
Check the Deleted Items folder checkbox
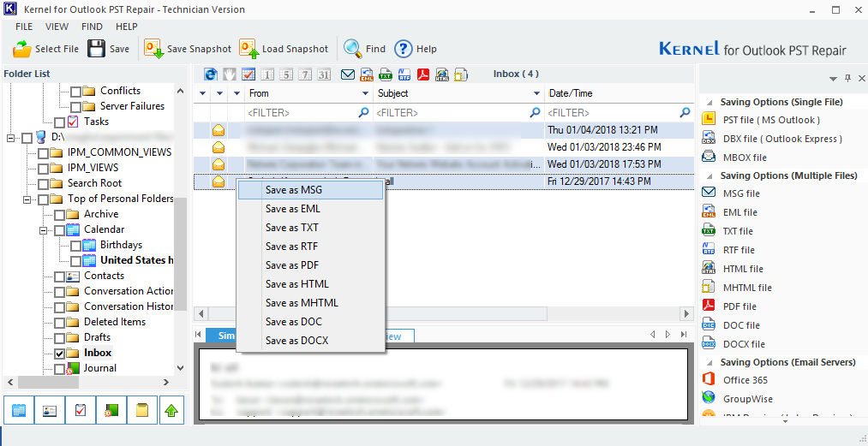[60, 322]
